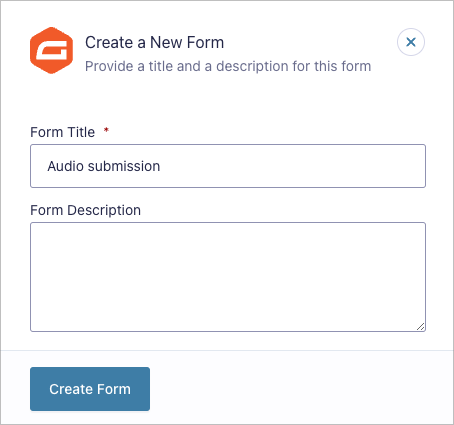The image size is (454, 425).
Task: Click the orange Gravity Forms hexagon logo
Action: pyautogui.click(x=51, y=50)
